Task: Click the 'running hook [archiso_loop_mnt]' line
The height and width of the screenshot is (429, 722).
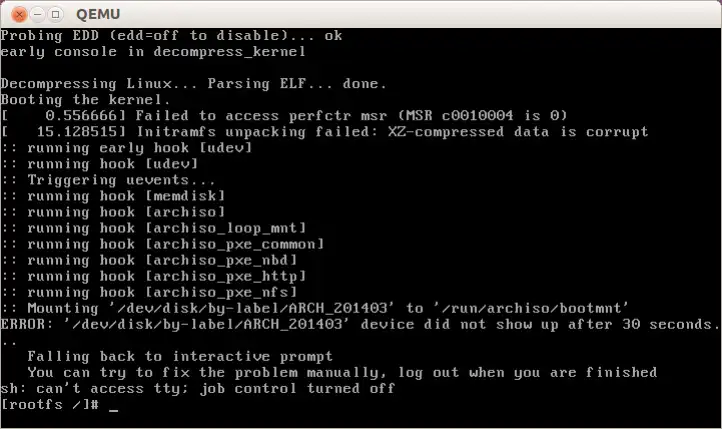Action: 153,228
